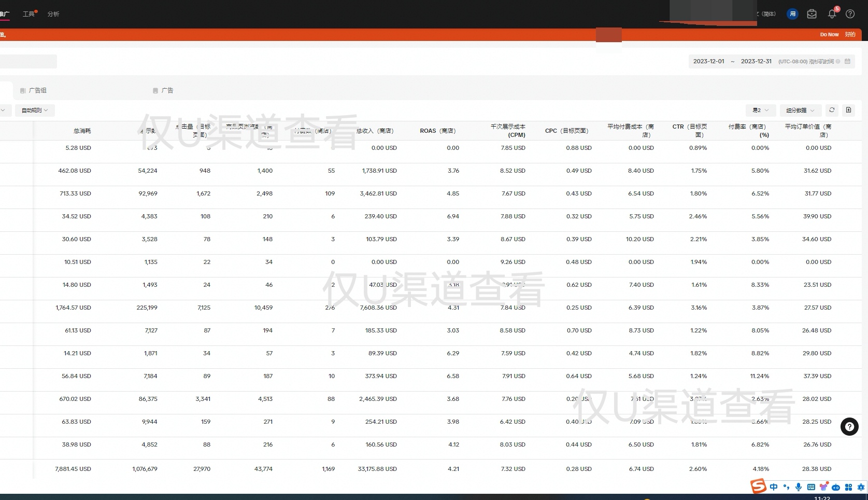Image resolution: width=868 pixels, height=500 pixels.
Task: Open the 分析 menu
Action: click(x=53, y=14)
